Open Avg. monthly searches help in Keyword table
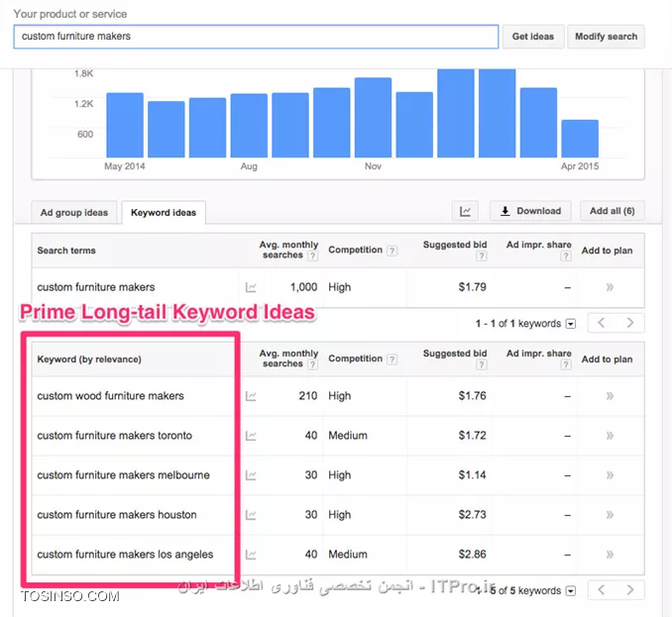 313,364
